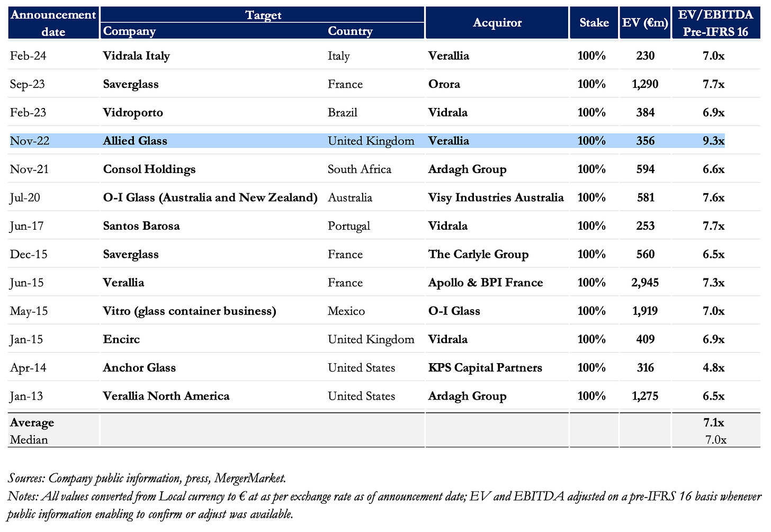Click EV value '1,275'

645,396
